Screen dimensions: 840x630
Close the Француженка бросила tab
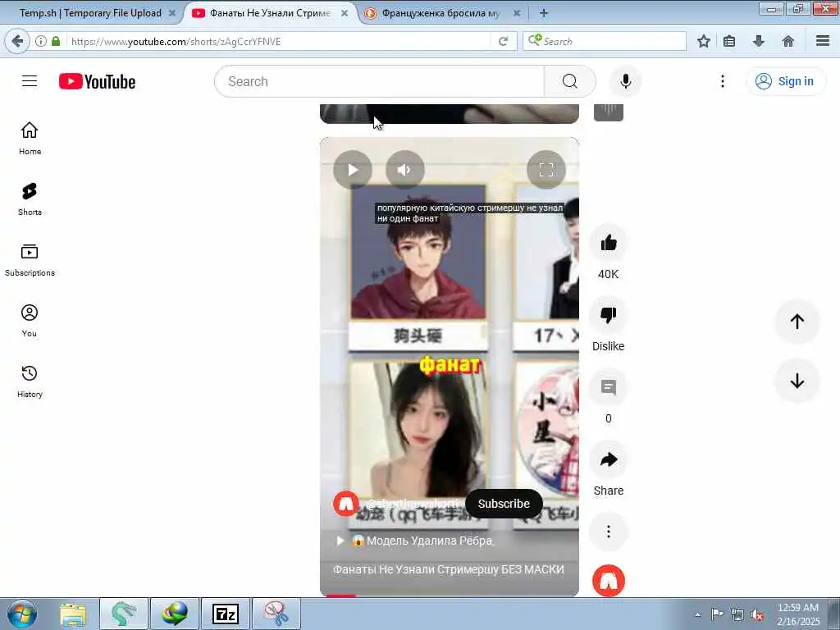517,13
